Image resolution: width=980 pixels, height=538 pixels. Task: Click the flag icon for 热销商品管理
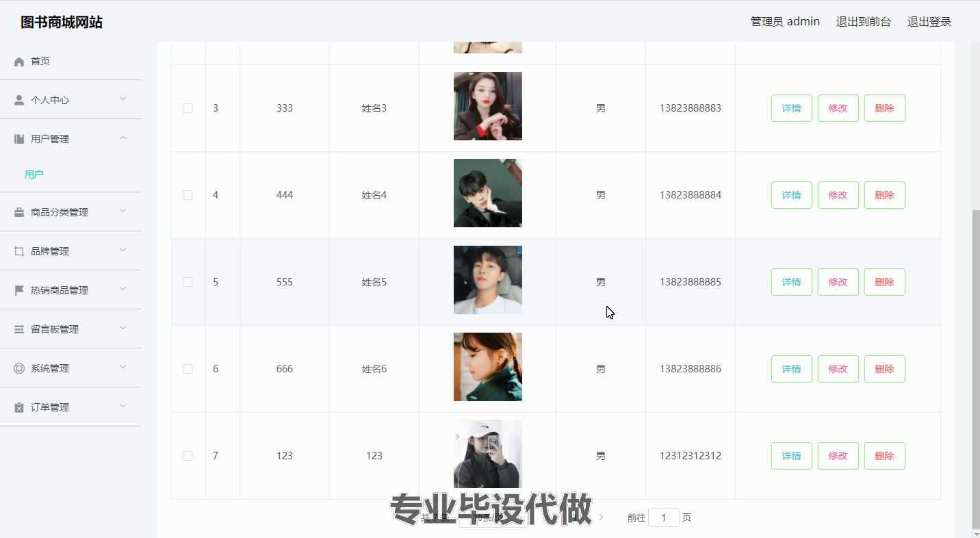click(x=19, y=290)
